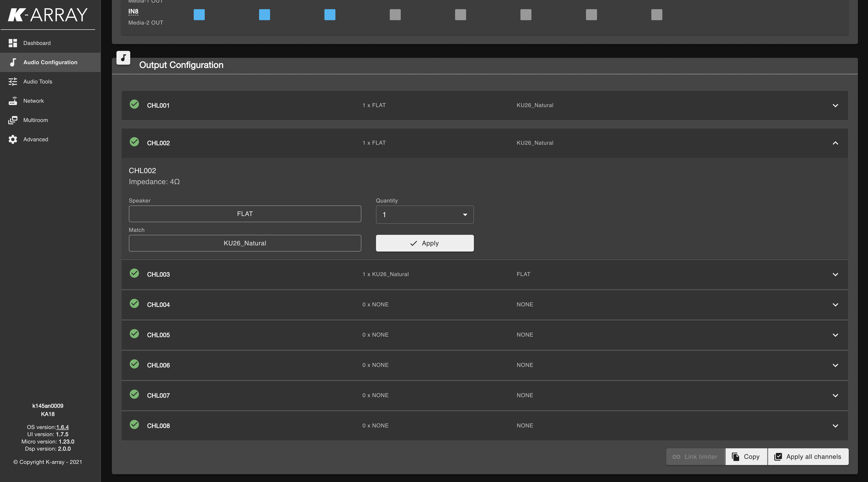Click the green check status for CHL005
The width and height of the screenshot is (868, 482).
coord(134,334)
